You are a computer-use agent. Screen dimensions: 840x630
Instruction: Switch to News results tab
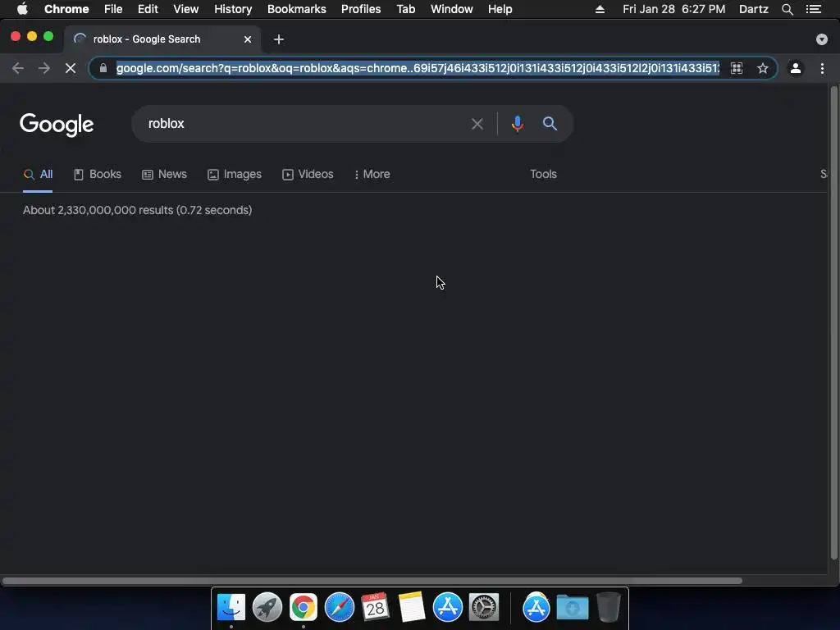click(164, 175)
